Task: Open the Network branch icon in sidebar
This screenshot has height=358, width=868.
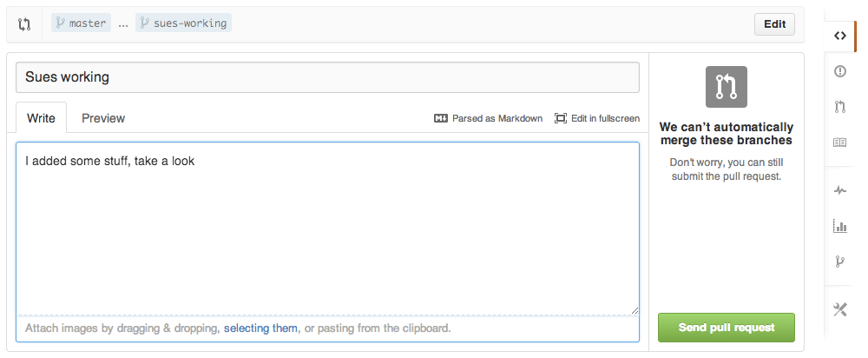Action: click(839, 261)
